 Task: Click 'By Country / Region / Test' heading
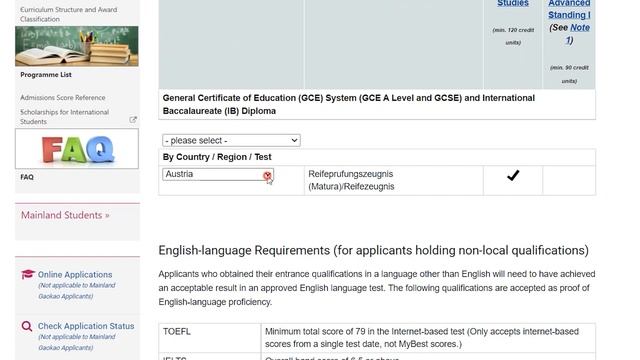[217, 157]
